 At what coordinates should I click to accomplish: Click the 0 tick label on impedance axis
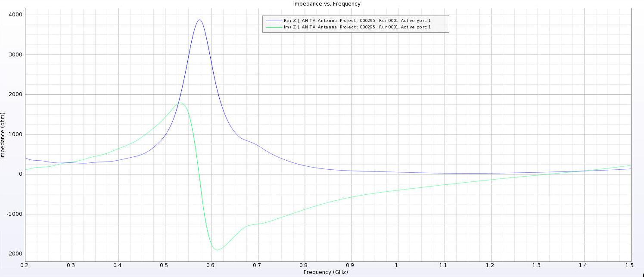(x=20, y=174)
